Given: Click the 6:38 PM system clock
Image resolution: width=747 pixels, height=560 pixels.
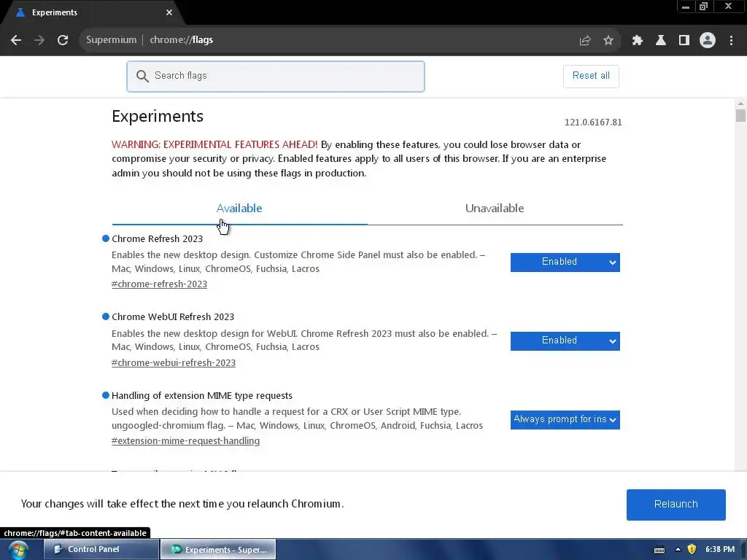Looking at the screenshot, I should pyautogui.click(x=720, y=550).
